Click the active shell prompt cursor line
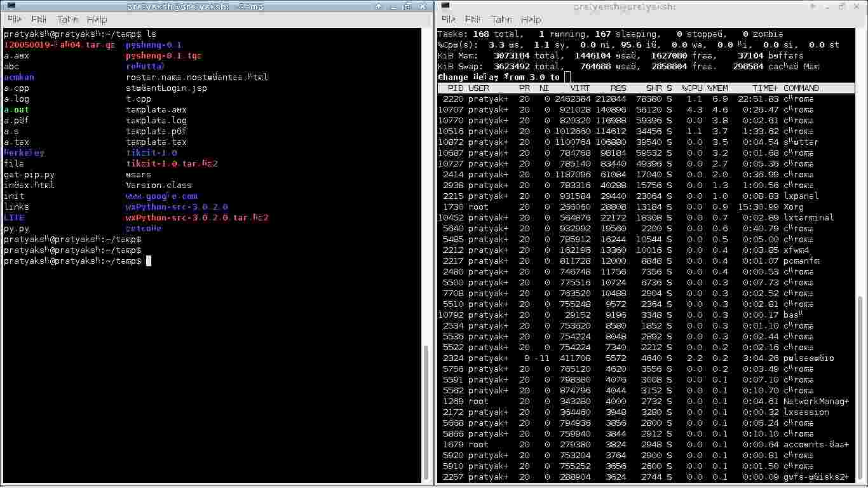This screenshot has width=868, height=488. [78, 261]
